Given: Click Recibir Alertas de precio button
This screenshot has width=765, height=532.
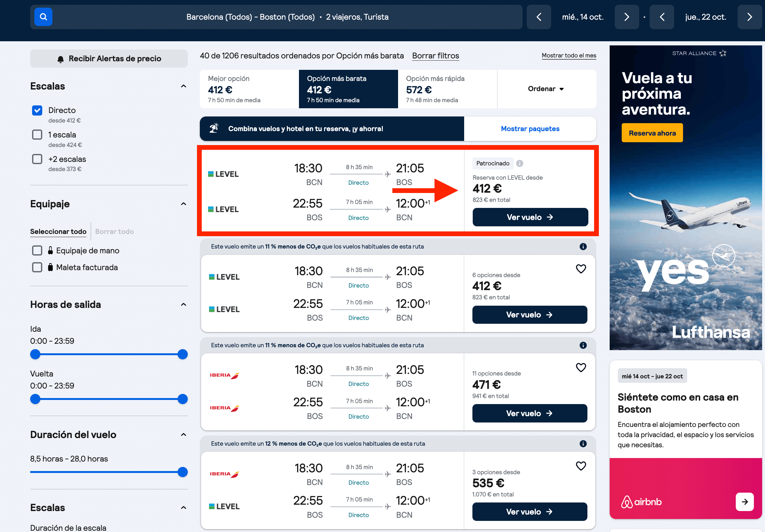Looking at the screenshot, I should pos(109,59).
